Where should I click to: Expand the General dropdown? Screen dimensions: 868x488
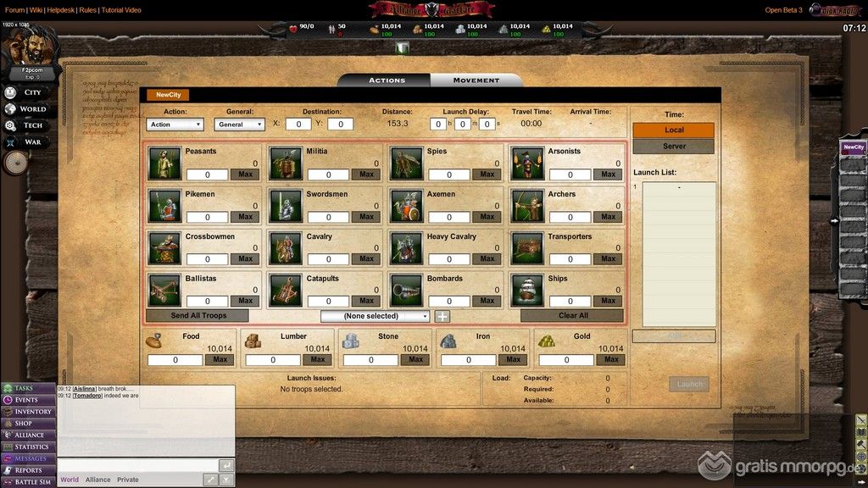pos(240,125)
